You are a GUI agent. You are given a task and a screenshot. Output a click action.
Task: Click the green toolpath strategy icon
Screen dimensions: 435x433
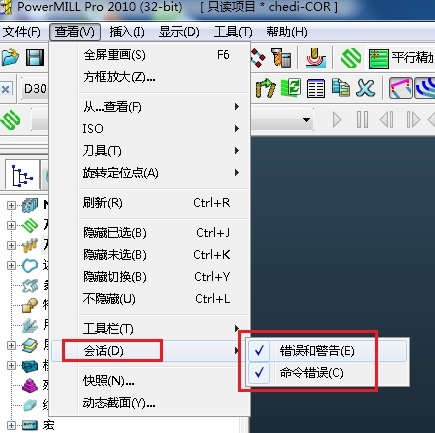point(351,58)
